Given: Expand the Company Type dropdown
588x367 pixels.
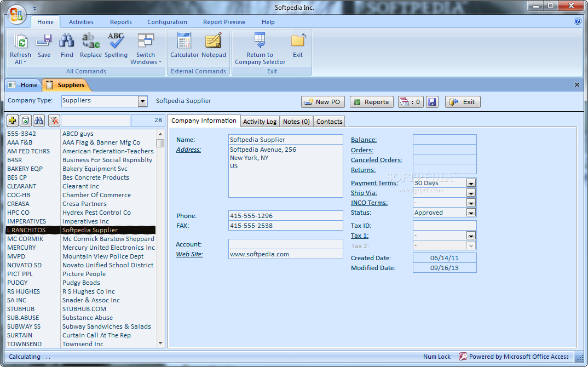Looking at the screenshot, I should (142, 101).
